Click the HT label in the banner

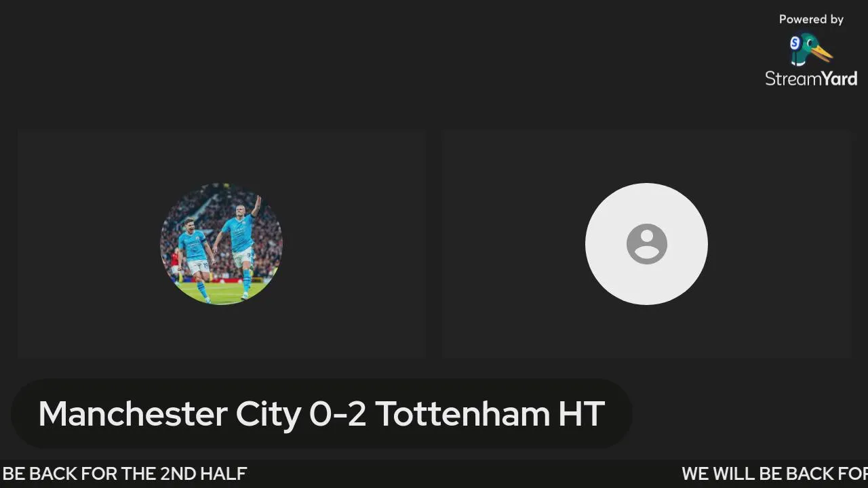pyautogui.click(x=581, y=414)
